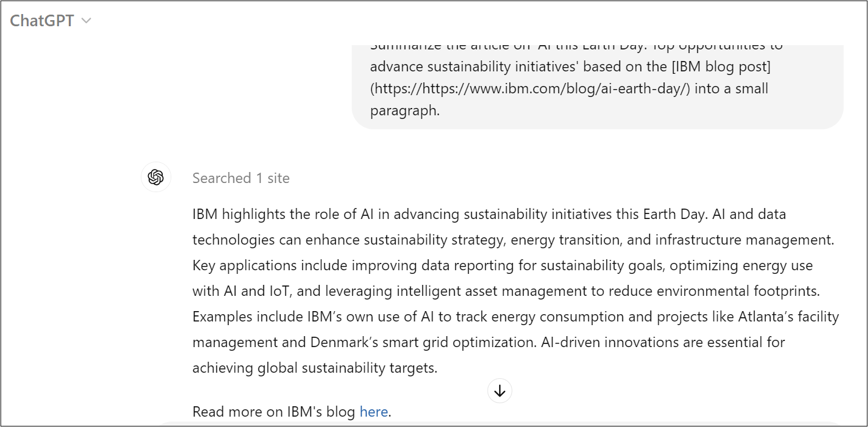Open the "here" link to IBM's blog
Viewport: 868px width, 427px height.
pos(374,412)
